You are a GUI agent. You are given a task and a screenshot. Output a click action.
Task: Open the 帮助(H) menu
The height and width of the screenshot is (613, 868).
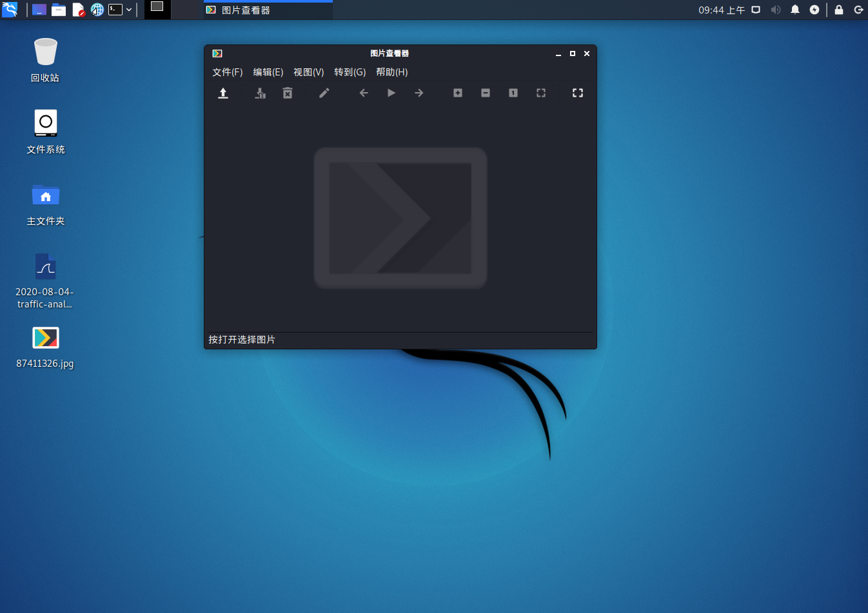392,72
